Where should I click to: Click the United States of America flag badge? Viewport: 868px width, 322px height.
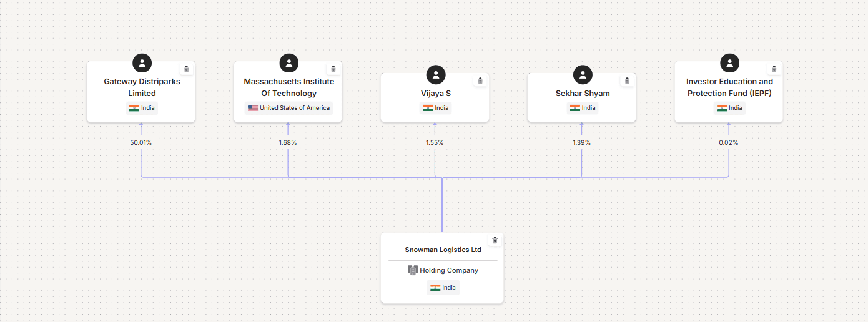[289, 108]
